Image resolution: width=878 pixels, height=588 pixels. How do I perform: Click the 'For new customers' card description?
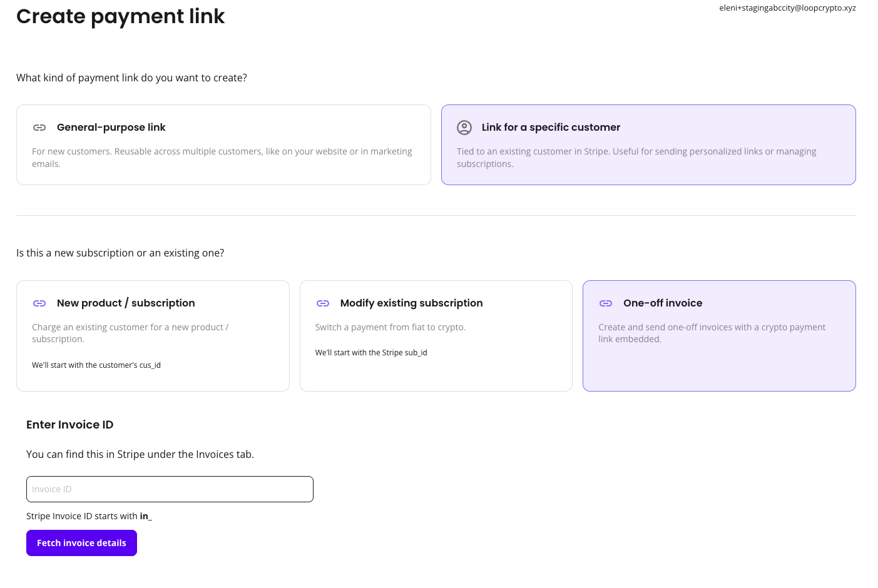[222, 158]
